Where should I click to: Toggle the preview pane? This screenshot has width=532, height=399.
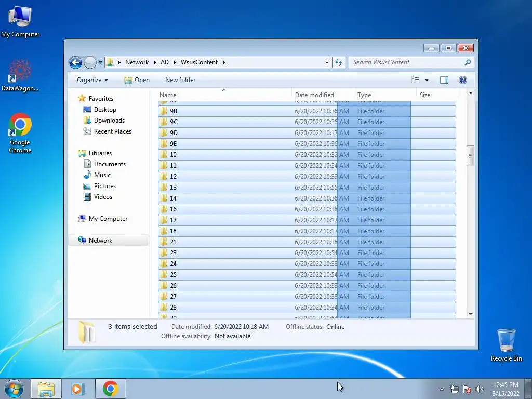tap(444, 80)
